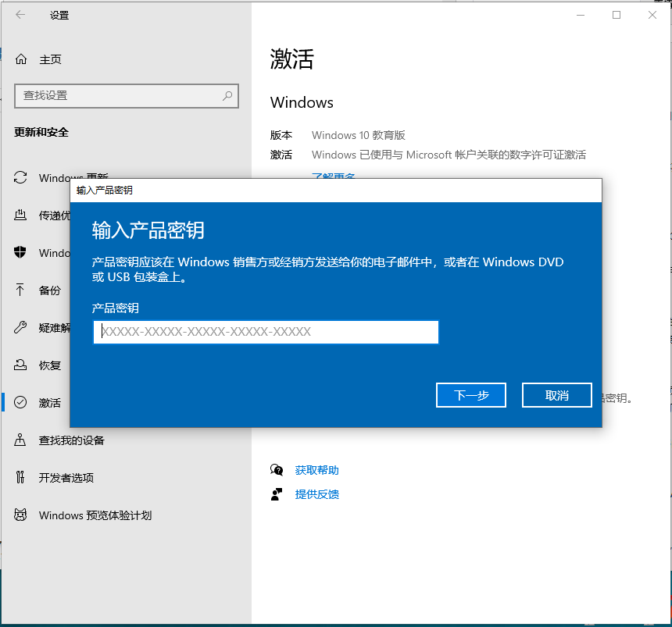Select Windows 预览体验计划 in the sidebar

pos(95,515)
